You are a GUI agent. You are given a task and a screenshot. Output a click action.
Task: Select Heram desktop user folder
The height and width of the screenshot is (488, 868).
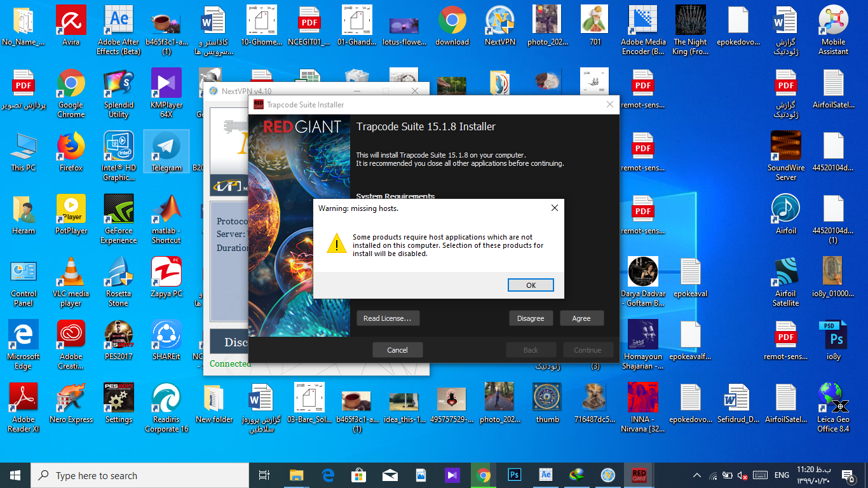(x=24, y=215)
